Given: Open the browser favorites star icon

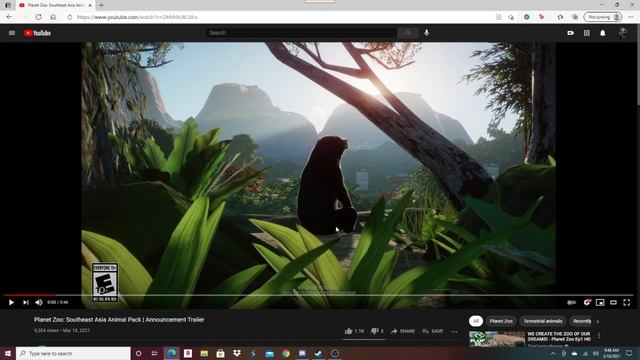Looking at the screenshot, I should (560, 17).
